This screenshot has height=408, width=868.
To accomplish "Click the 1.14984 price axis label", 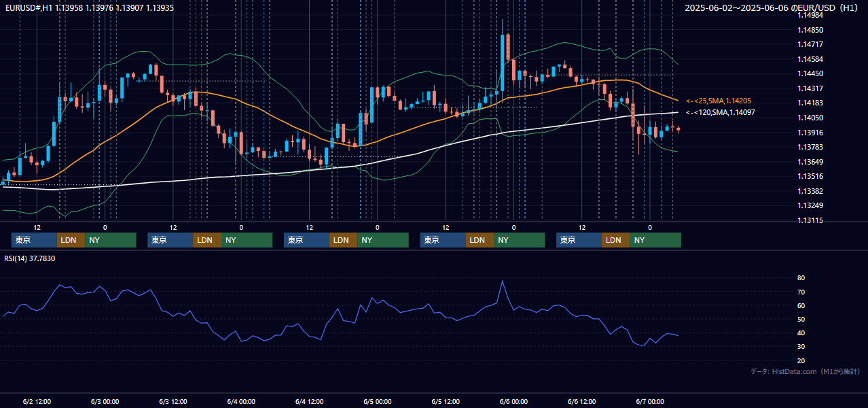I will (x=810, y=15).
